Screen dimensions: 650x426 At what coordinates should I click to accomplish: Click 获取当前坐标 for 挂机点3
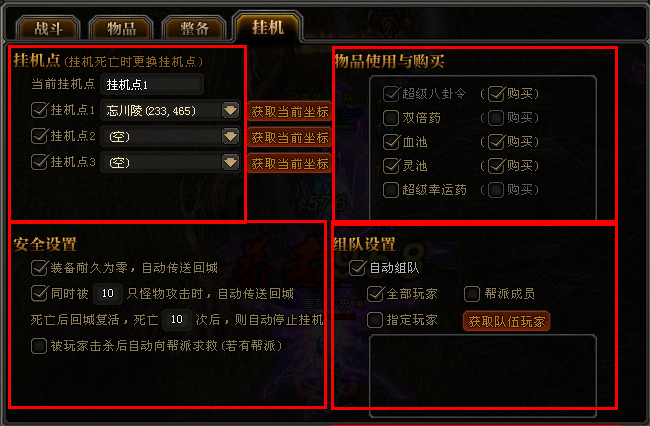(x=290, y=164)
